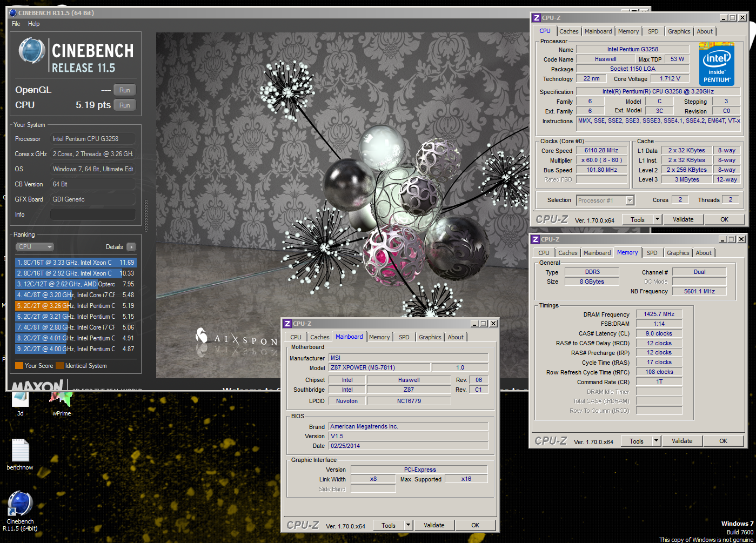Click the Core Voltage value 1.712 V
Viewport: 756px width, 543px height.
click(670, 78)
